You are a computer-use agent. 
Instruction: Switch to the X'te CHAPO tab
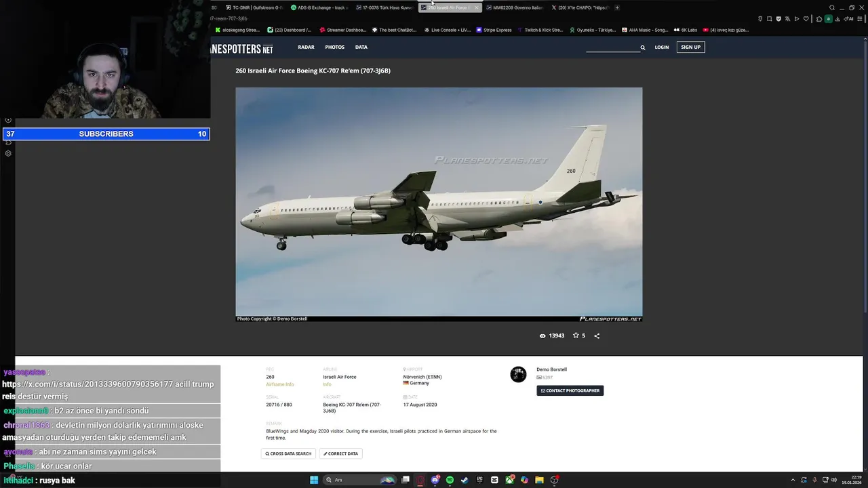pyautogui.click(x=579, y=7)
